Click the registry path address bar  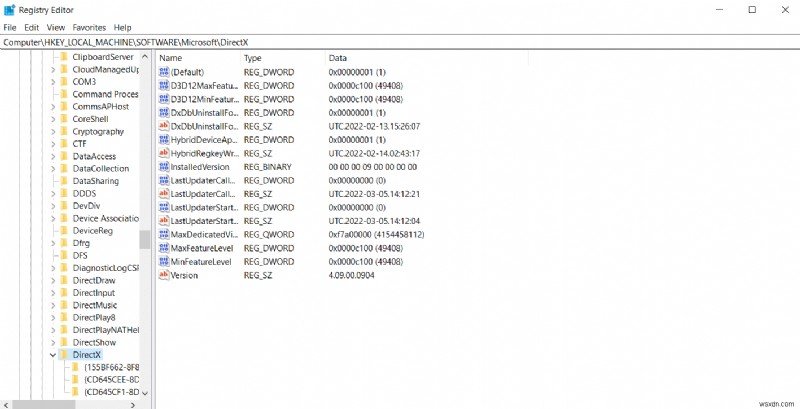400,43
